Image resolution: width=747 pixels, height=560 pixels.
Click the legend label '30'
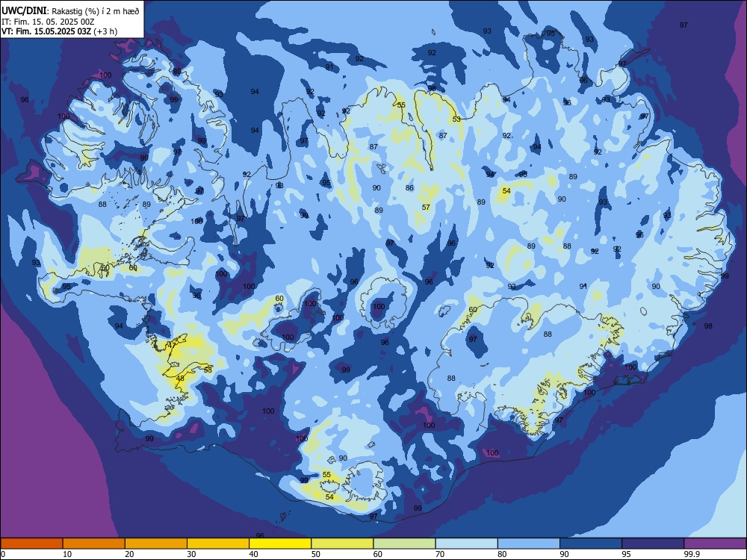[x=191, y=554]
